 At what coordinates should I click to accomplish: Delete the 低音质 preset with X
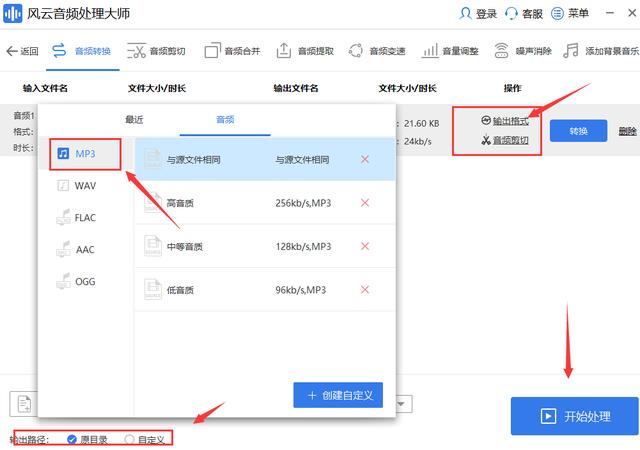pyautogui.click(x=365, y=290)
